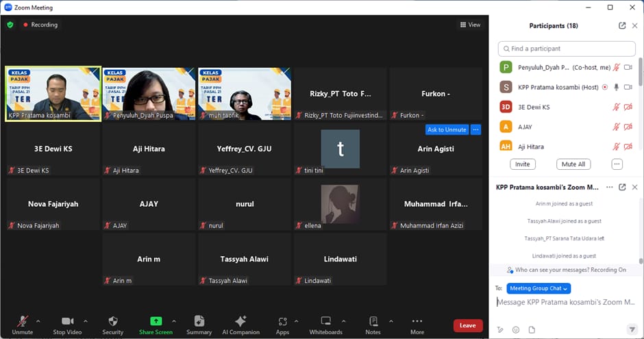644x339 pixels.
Task: Expand the Meeting Group Chat recipient dropdown
Action: point(538,288)
